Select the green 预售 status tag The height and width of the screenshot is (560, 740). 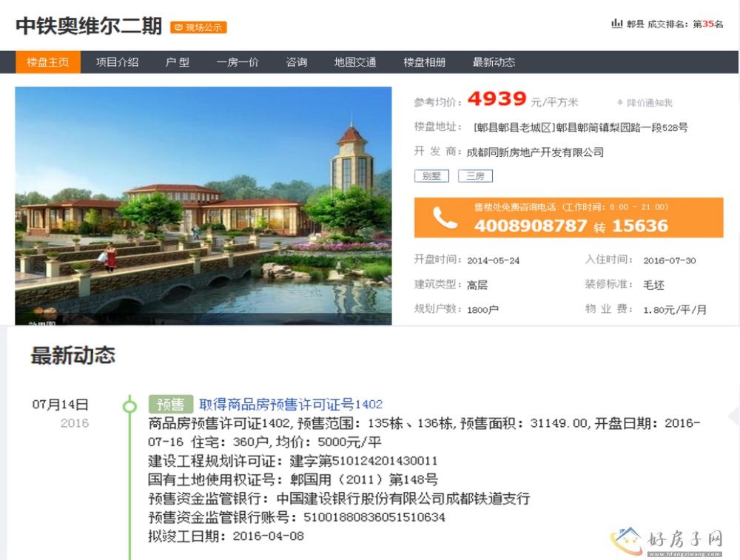[x=171, y=404]
